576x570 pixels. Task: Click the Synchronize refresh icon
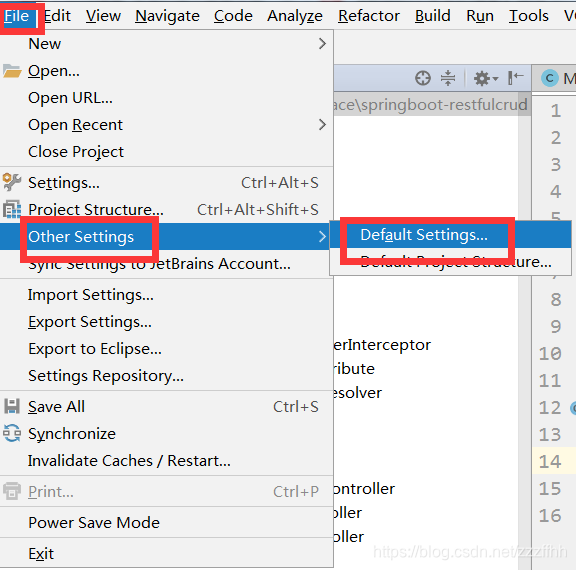(x=12, y=433)
